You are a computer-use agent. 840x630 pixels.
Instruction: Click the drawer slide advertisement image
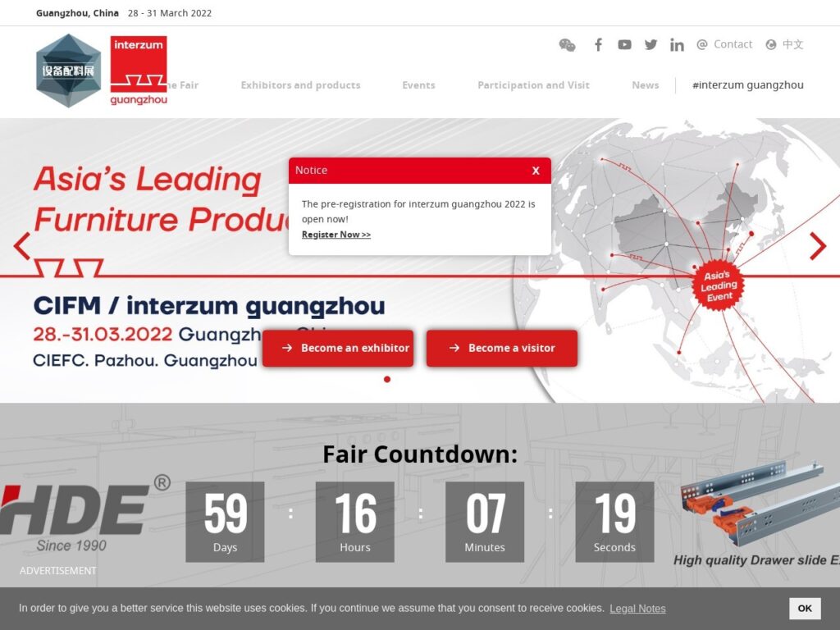pos(759,504)
